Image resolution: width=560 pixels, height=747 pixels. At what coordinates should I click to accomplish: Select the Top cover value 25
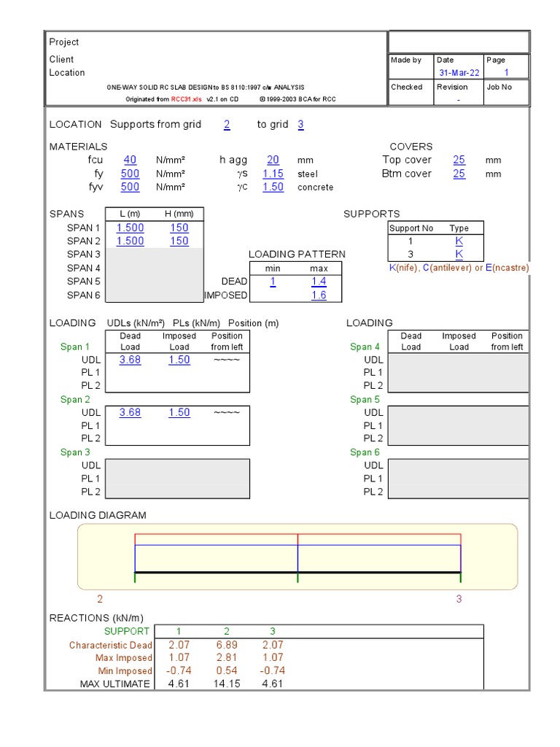[x=459, y=160]
